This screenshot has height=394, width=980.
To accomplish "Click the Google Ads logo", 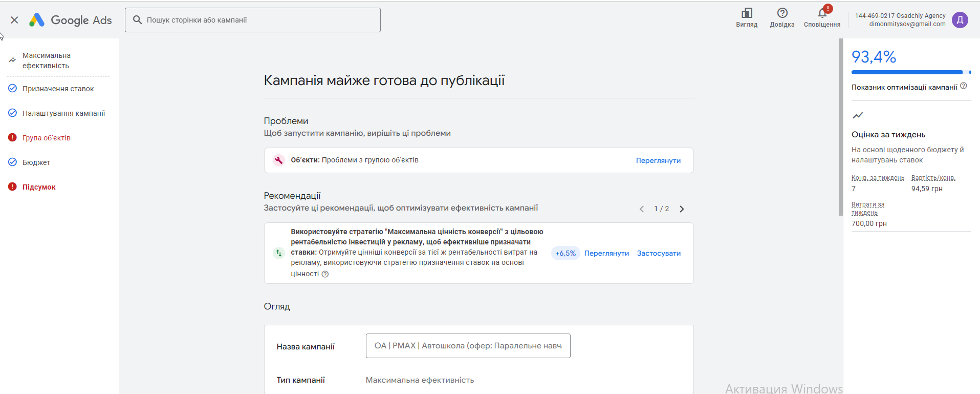I will (x=71, y=20).
